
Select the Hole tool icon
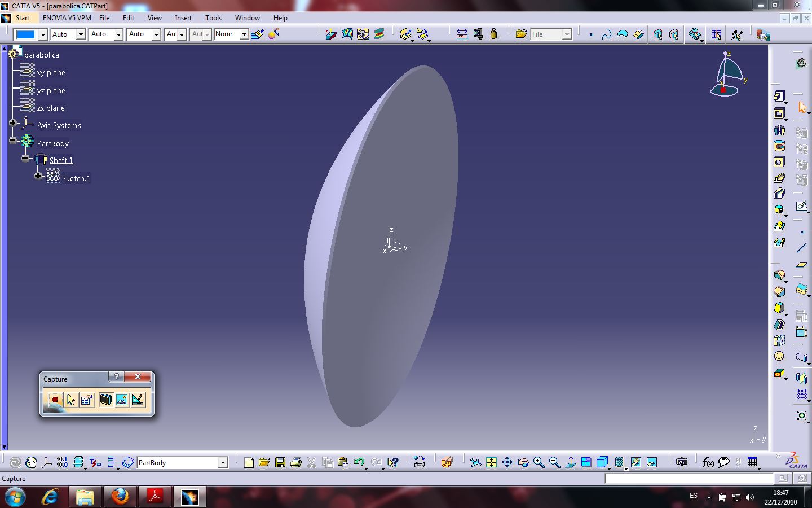779,162
